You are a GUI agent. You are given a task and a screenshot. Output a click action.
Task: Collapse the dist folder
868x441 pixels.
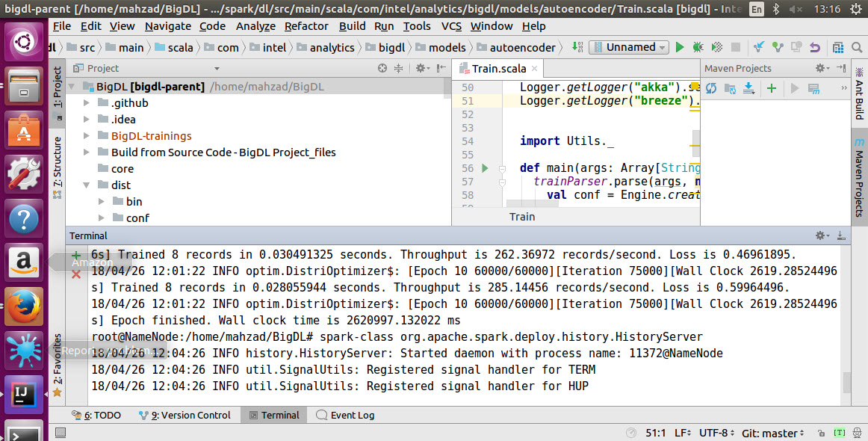coord(87,185)
